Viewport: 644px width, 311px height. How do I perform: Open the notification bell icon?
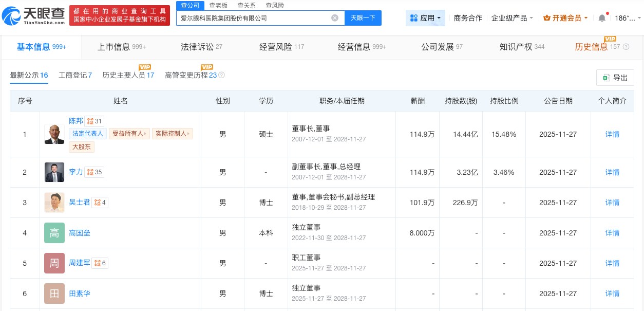(x=602, y=17)
